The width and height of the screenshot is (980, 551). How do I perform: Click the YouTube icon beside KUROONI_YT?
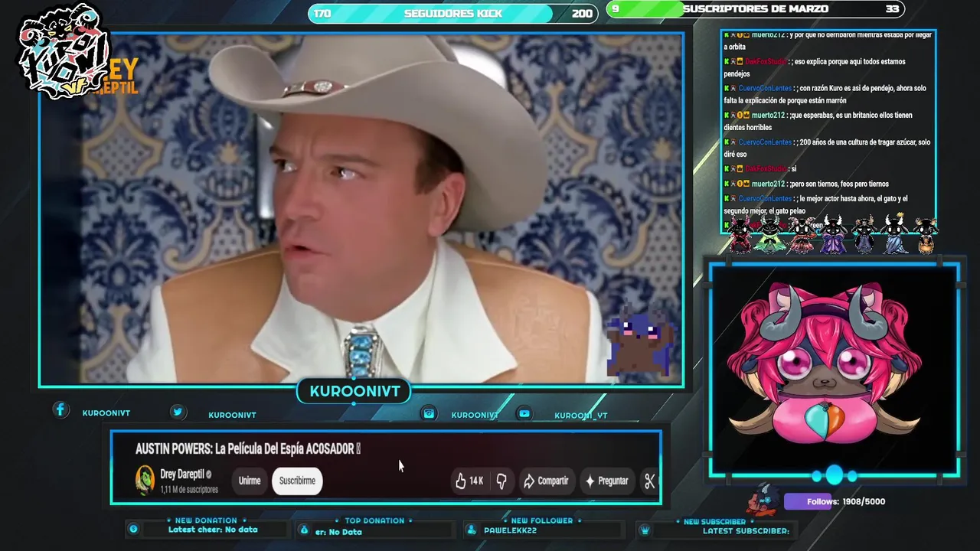524,413
